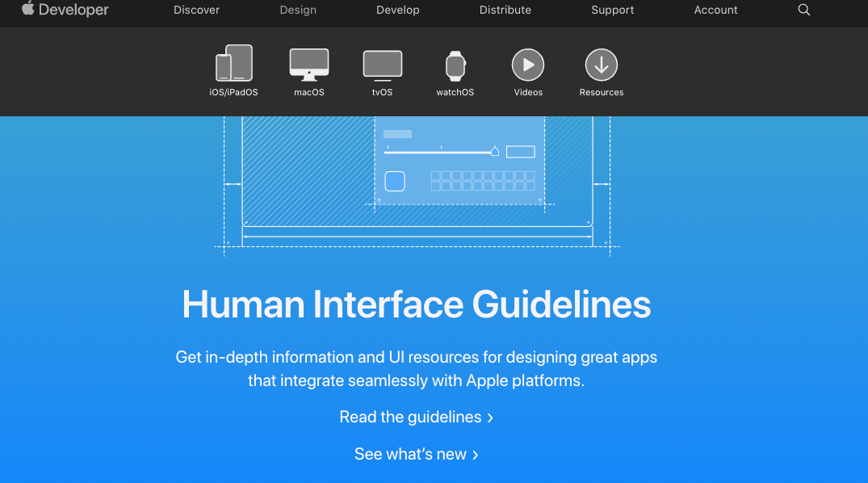Follow the See what's new link

(x=417, y=454)
